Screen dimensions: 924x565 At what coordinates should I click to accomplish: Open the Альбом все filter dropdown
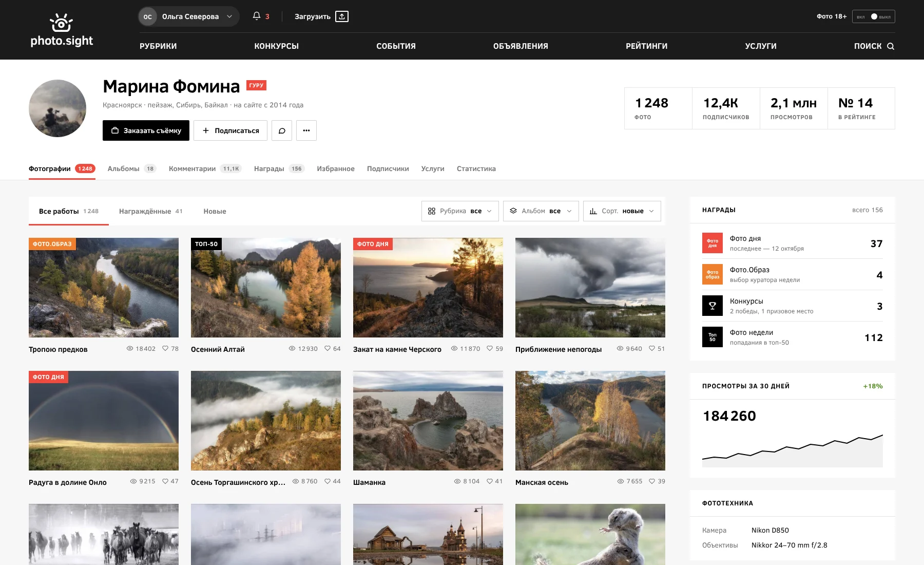coord(541,211)
